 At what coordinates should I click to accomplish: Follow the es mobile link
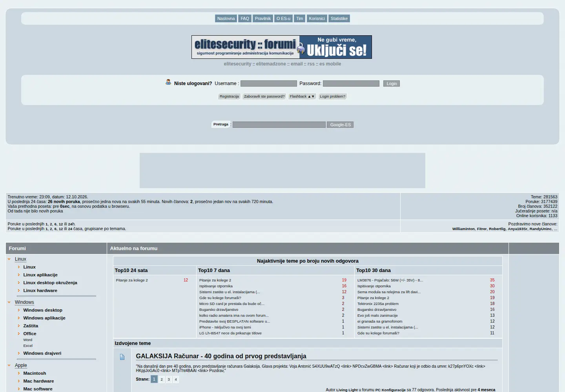point(330,64)
